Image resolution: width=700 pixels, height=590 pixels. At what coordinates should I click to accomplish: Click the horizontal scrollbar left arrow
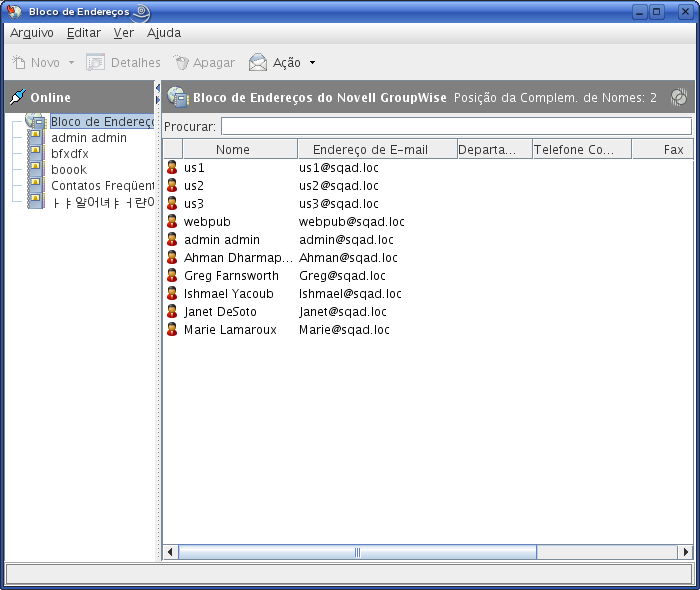[x=170, y=552]
